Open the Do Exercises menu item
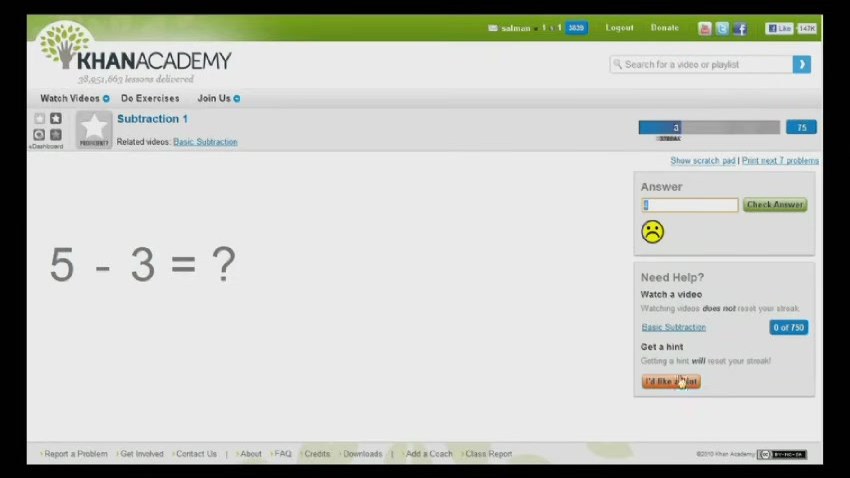 click(x=150, y=98)
